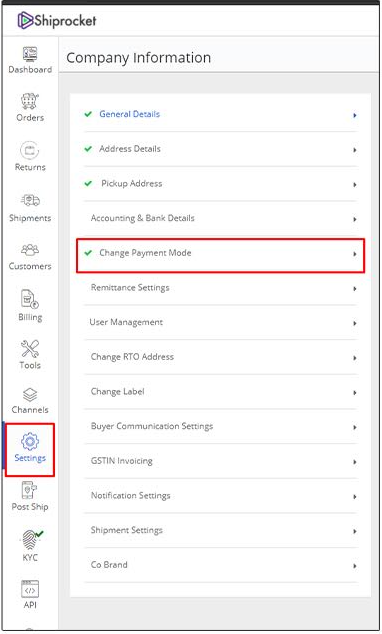Open GSTIN Invoicing section
Image resolution: width=382 pixels, height=634 pixels.
[221, 461]
